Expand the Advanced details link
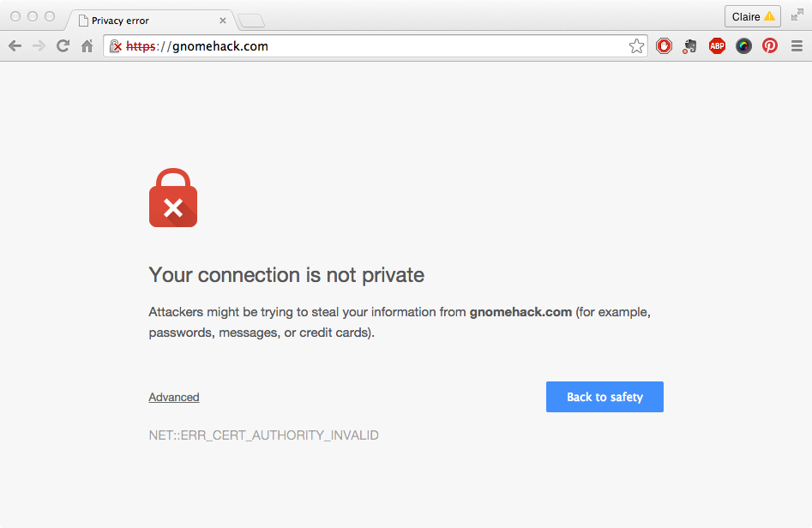Screen dimensions: 812x528 [x=174, y=397]
